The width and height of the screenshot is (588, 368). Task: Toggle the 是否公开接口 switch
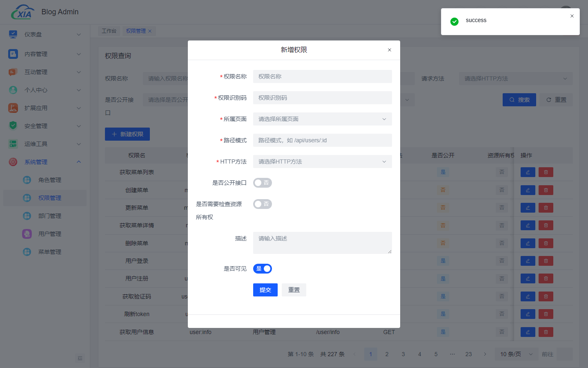click(263, 183)
